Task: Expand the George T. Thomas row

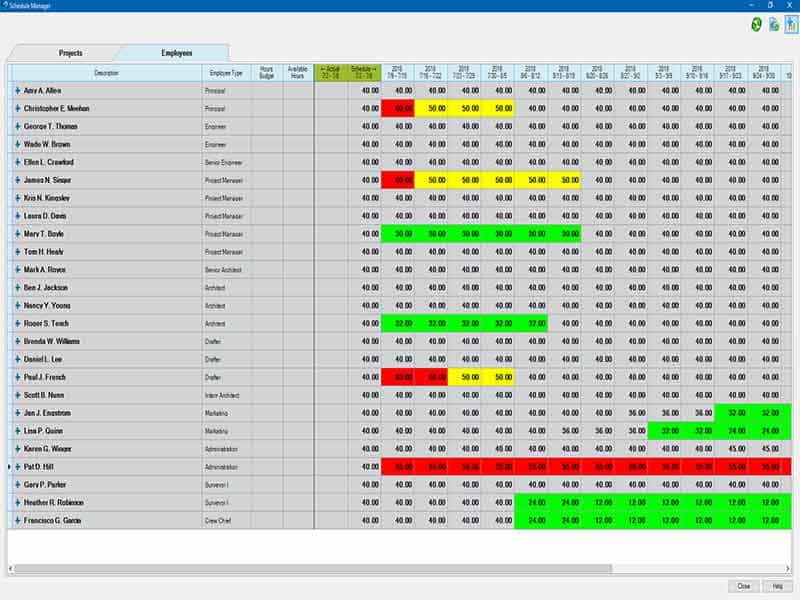Action: [x=17, y=127]
